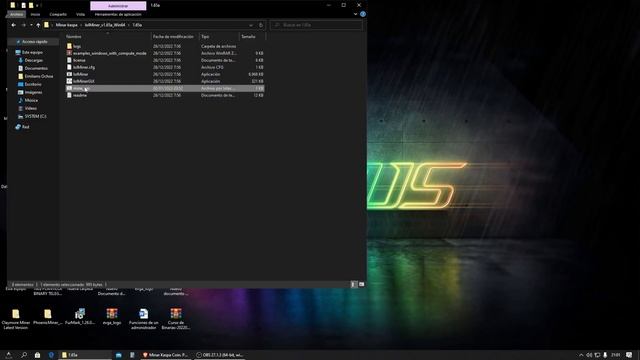Open the address bar history dropdown
The image size is (640, 360).
click(x=251, y=25)
